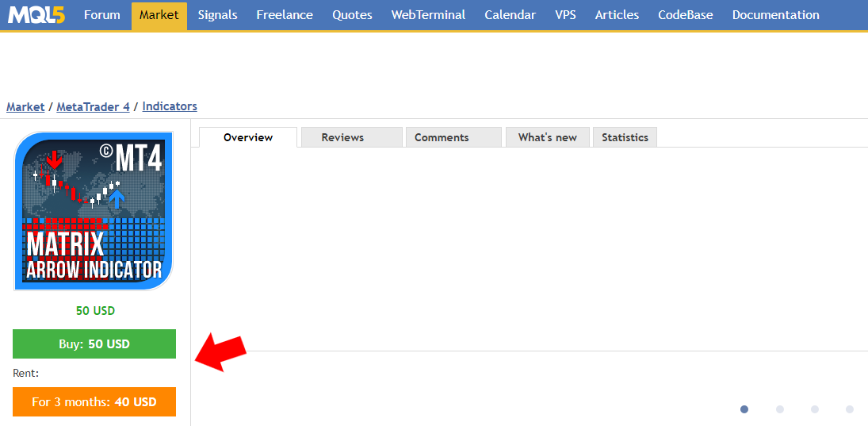Go to Signals in the navigation bar
Screen dimensions: 868x426
pyautogui.click(x=217, y=15)
